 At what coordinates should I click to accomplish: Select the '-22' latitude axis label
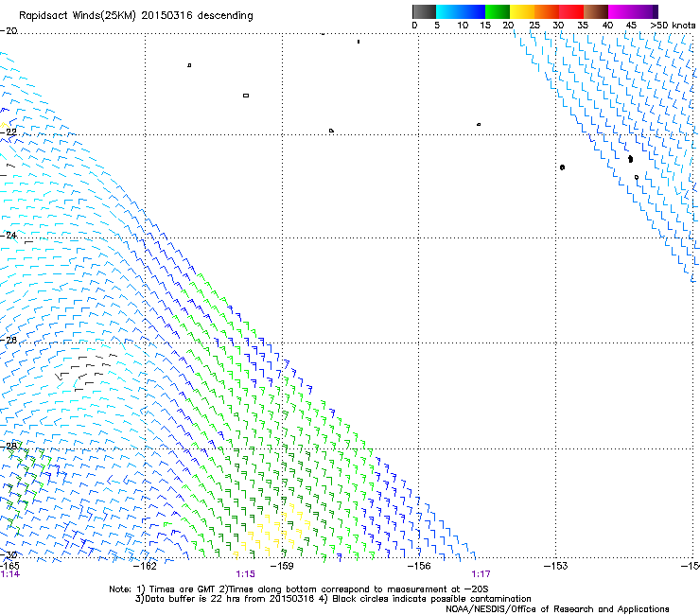click(x=9, y=132)
